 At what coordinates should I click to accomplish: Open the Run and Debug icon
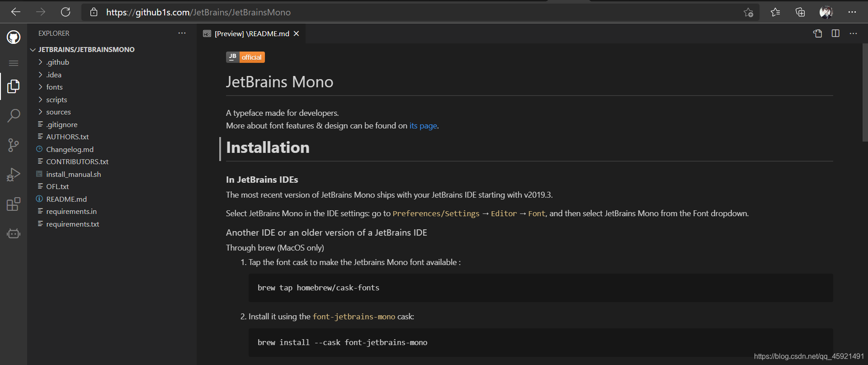tap(14, 175)
